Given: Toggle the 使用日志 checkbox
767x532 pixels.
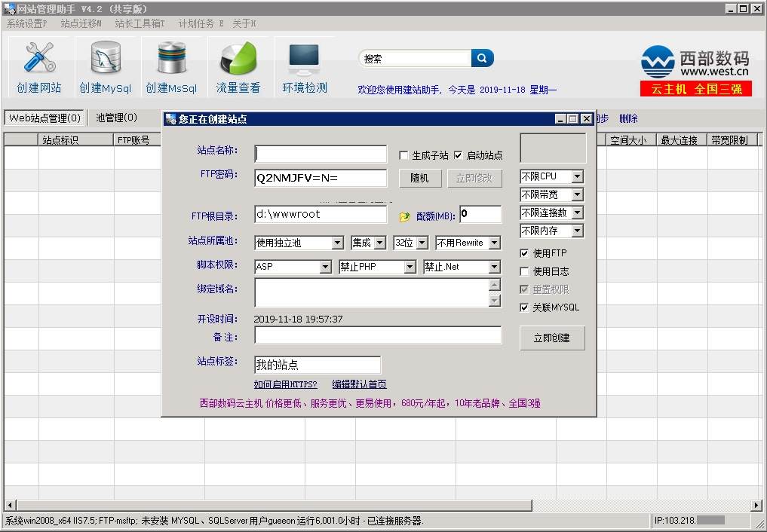Looking at the screenshot, I should click(525, 271).
